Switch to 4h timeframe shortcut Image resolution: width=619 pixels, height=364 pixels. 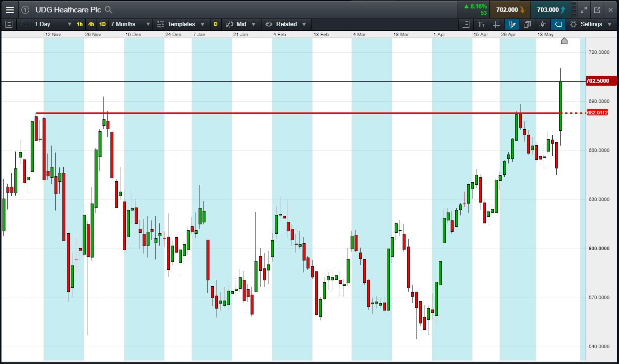[91, 24]
